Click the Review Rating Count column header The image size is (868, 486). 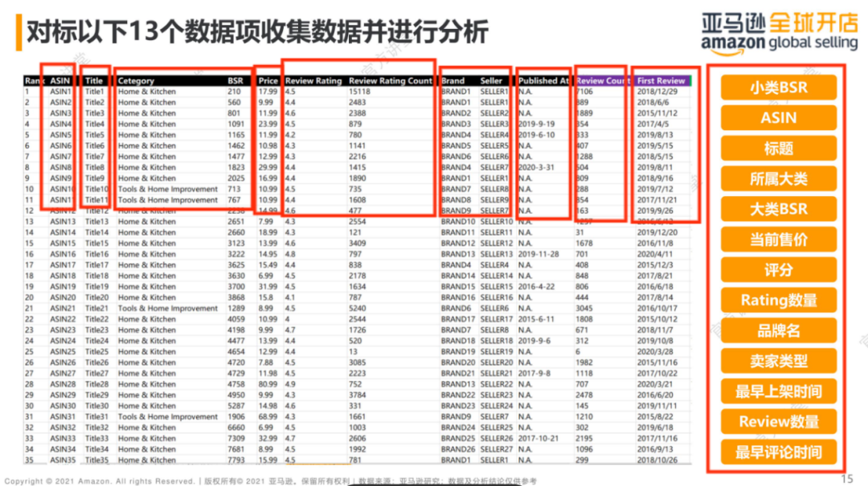[391, 81]
